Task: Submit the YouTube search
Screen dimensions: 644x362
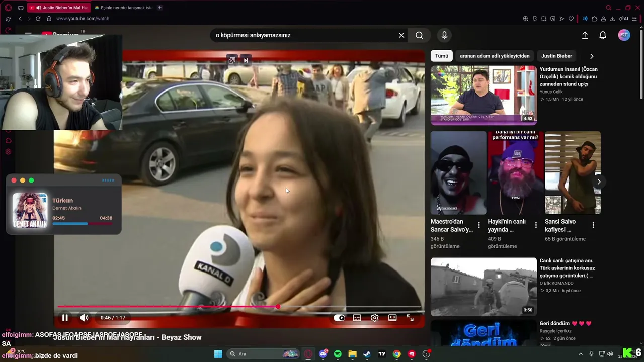Action: [419, 35]
